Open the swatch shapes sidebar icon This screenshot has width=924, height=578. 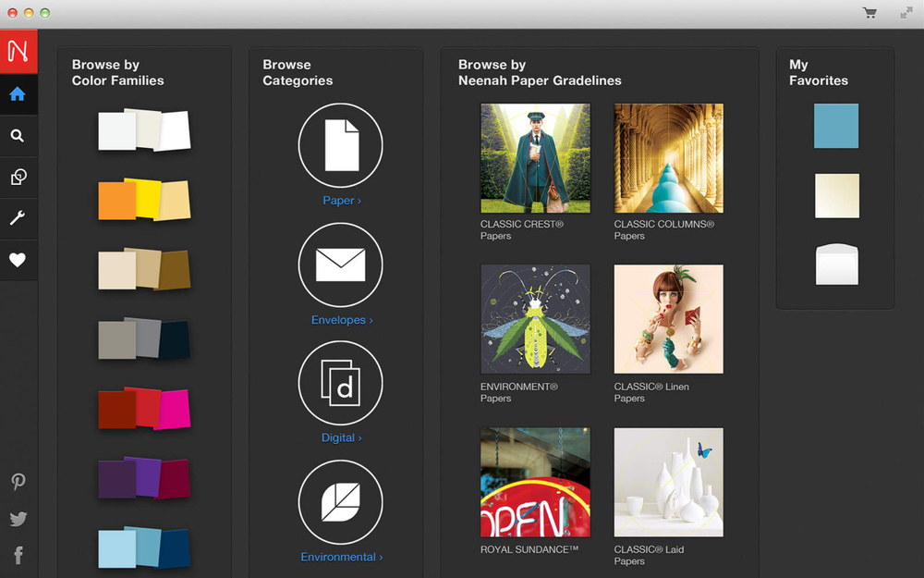click(18, 177)
